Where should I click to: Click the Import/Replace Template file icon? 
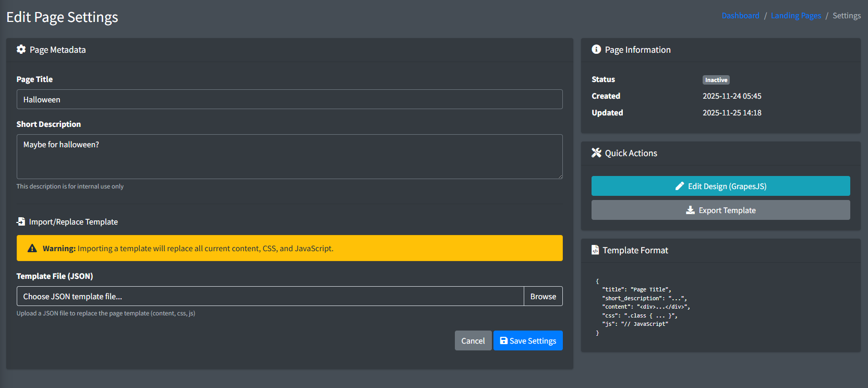point(21,222)
